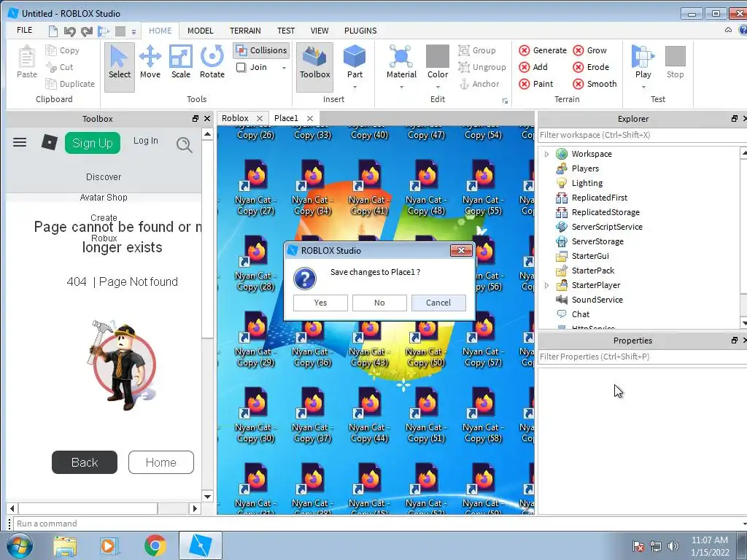Image resolution: width=747 pixels, height=560 pixels.
Task: Open Nyan Cat - Copy (27) shortcut
Action: pos(255,188)
